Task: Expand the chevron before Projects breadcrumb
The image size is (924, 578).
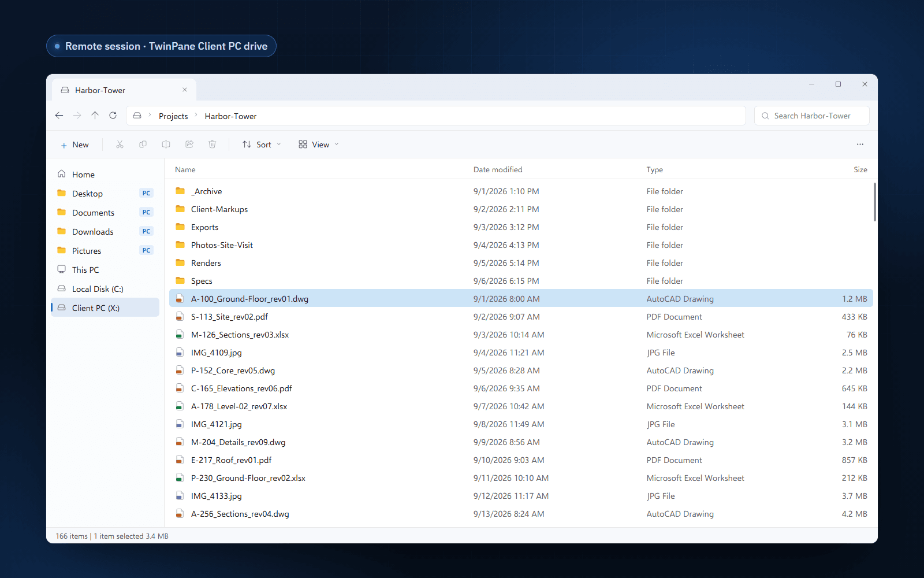Action: (x=150, y=116)
